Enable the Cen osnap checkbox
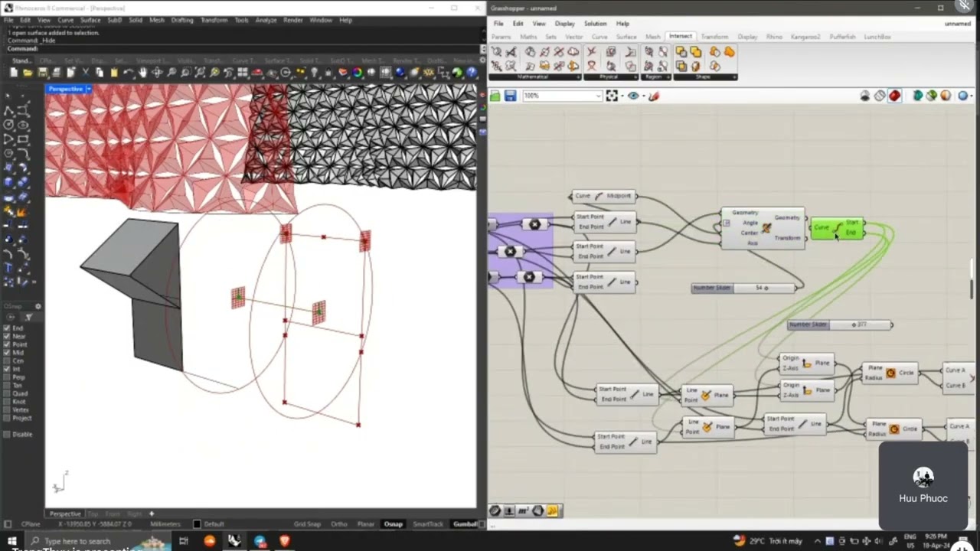This screenshot has width=980, height=551. click(x=7, y=361)
